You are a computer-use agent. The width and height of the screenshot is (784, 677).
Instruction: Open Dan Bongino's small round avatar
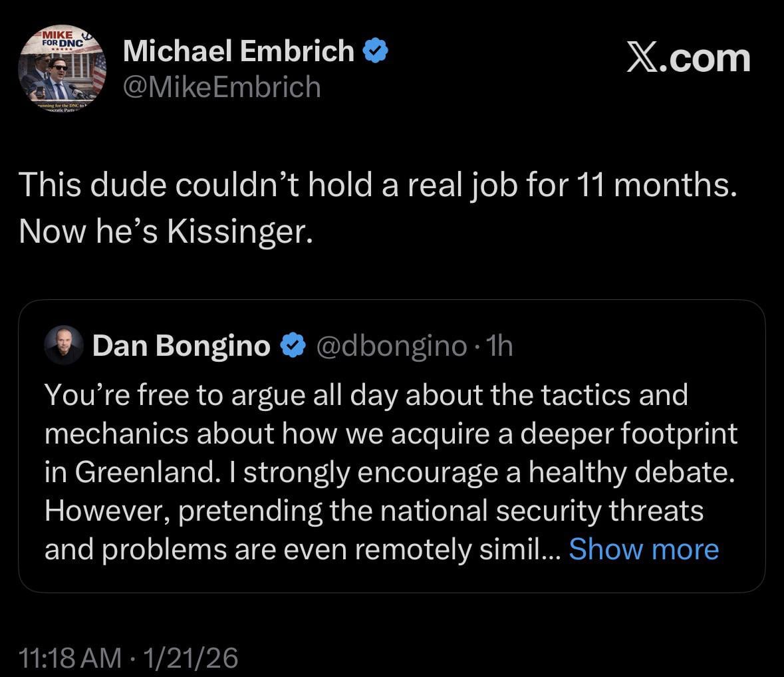coord(63,346)
